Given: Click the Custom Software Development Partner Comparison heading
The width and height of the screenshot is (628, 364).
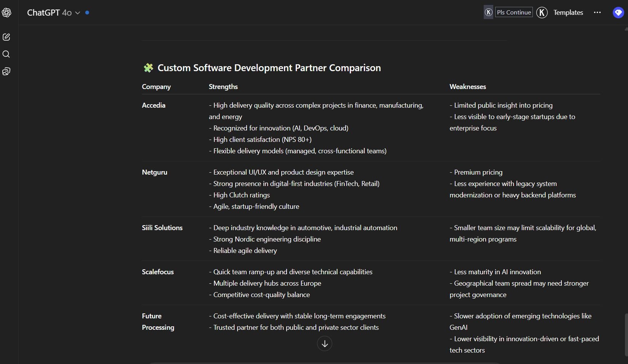Looking at the screenshot, I should [x=269, y=68].
